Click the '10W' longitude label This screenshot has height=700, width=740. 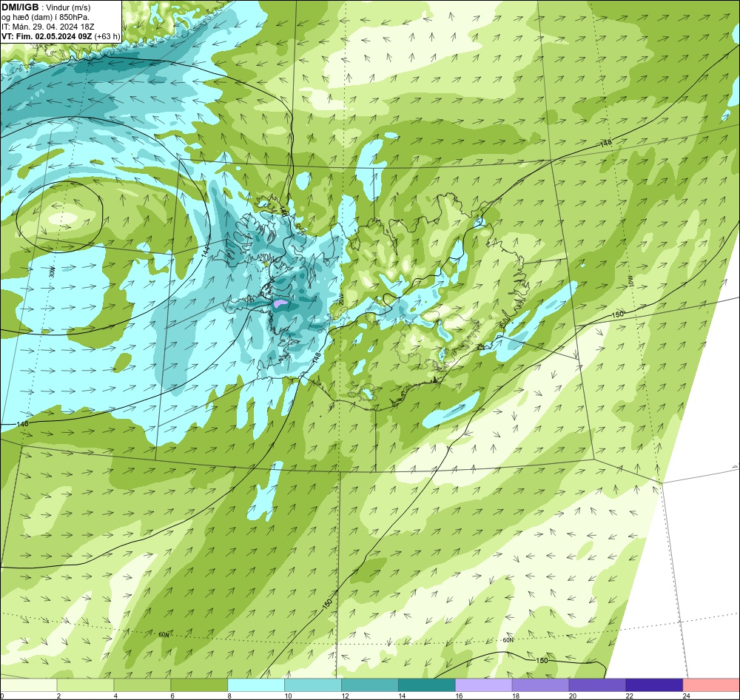(630, 281)
